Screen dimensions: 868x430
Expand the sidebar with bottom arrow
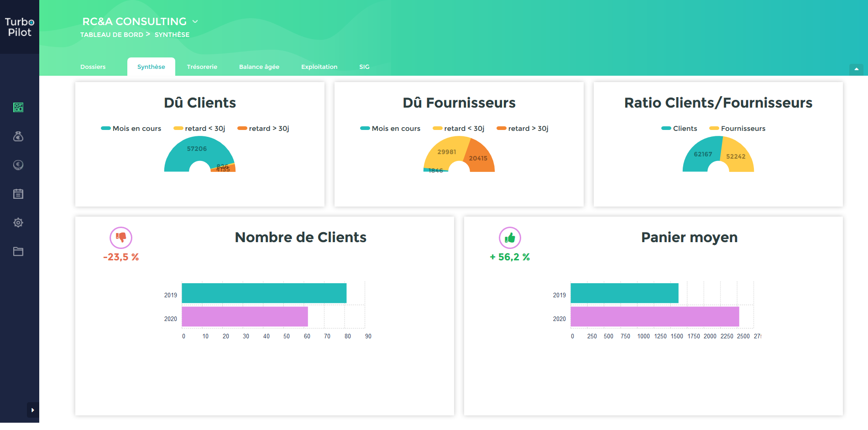pos(33,410)
